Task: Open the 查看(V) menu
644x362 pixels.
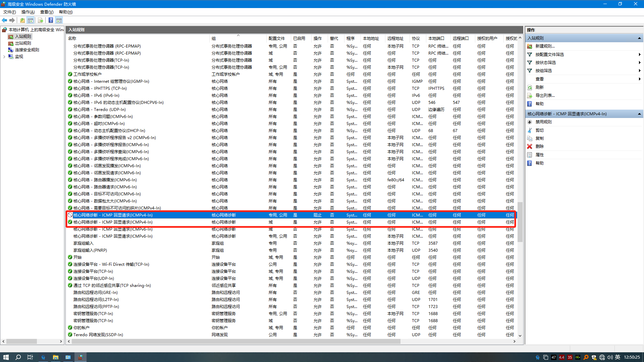Action: point(47,12)
